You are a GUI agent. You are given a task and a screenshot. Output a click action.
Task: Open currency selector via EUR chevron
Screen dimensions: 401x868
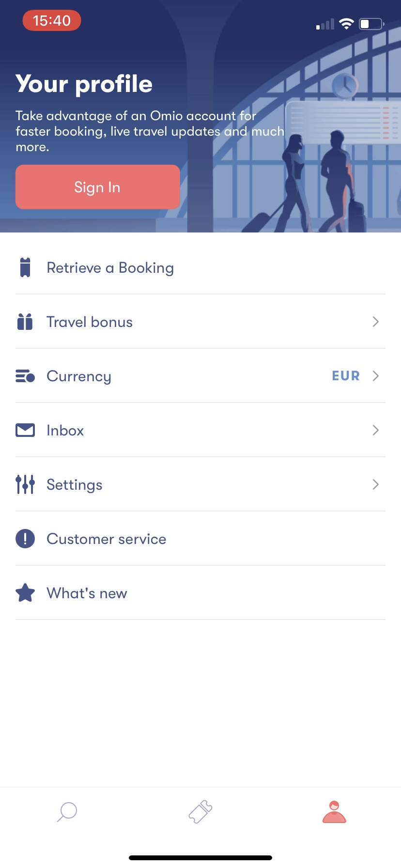click(375, 376)
